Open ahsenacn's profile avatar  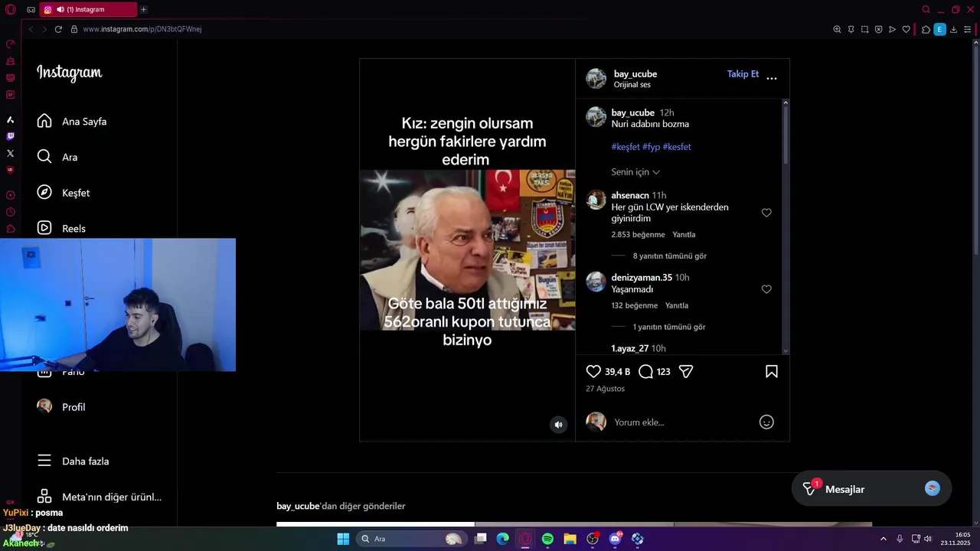pyautogui.click(x=596, y=199)
